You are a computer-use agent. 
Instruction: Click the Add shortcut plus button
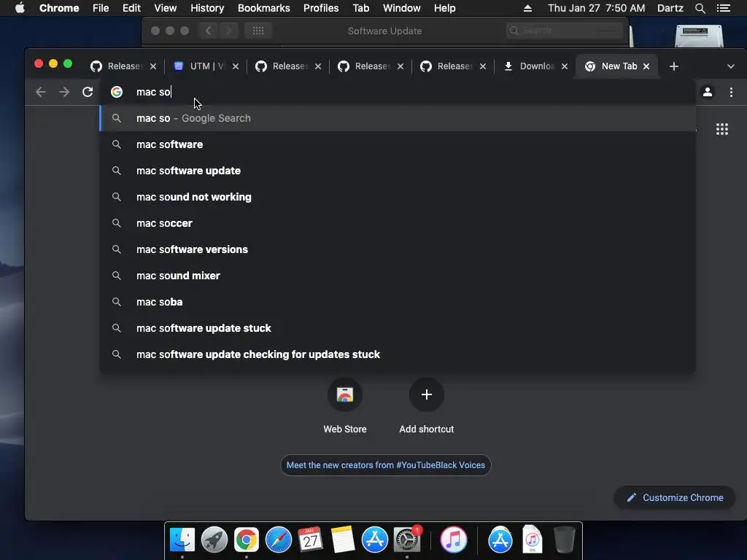(426, 394)
